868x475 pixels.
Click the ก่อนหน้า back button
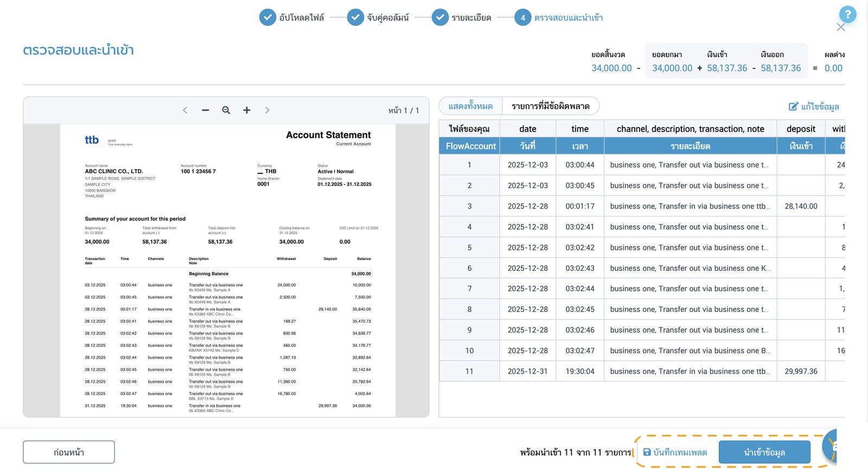(69, 452)
